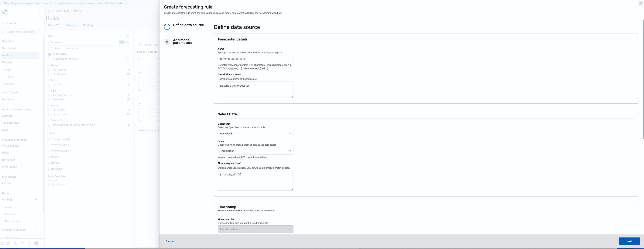Click search icon in Search labels field
The height and width of the screenshot is (249, 644).
[x=50, y=139]
